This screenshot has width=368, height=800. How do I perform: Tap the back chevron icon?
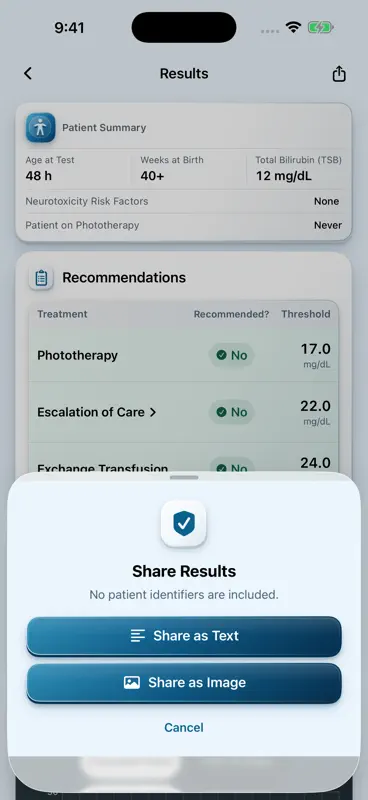(28, 73)
